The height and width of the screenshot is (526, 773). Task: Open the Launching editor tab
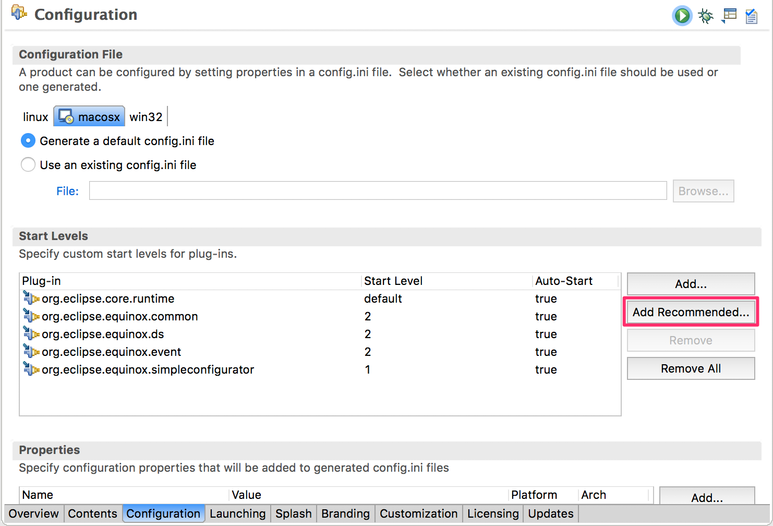pyautogui.click(x=238, y=514)
